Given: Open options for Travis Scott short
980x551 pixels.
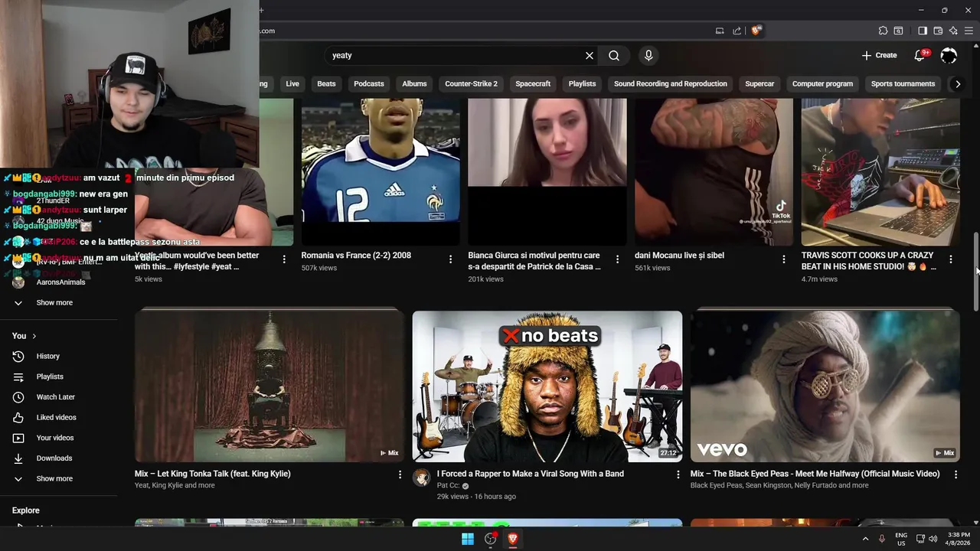Looking at the screenshot, I should pyautogui.click(x=950, y=259).
